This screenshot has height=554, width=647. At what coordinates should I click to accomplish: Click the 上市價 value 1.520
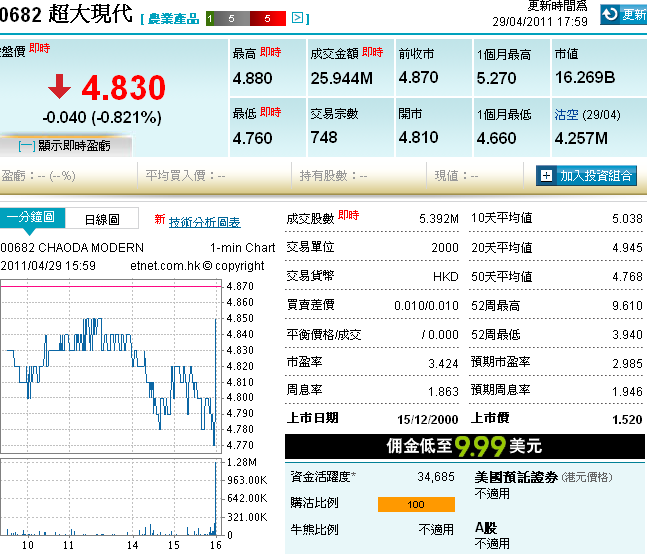(x=627, y=420)
